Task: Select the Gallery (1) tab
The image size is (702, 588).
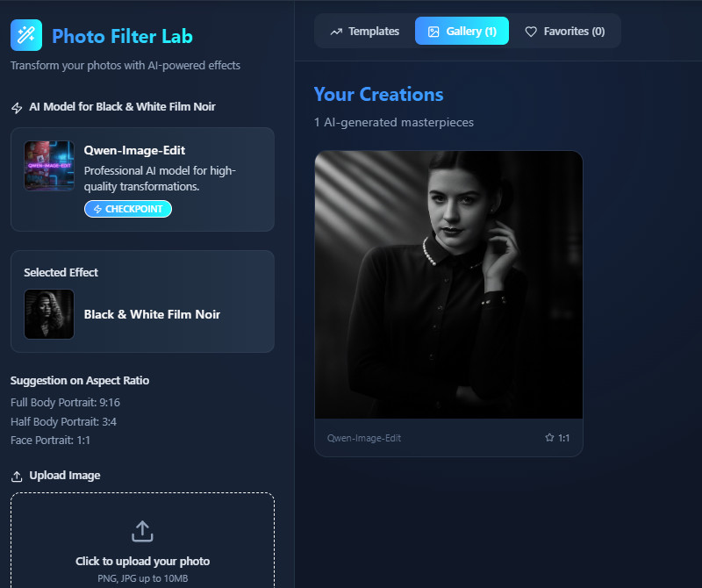Action: coord(462,31)
